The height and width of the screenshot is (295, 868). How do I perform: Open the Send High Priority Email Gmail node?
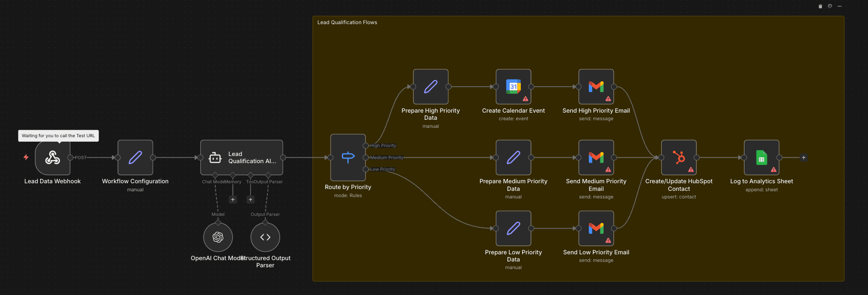click(596, 87)
